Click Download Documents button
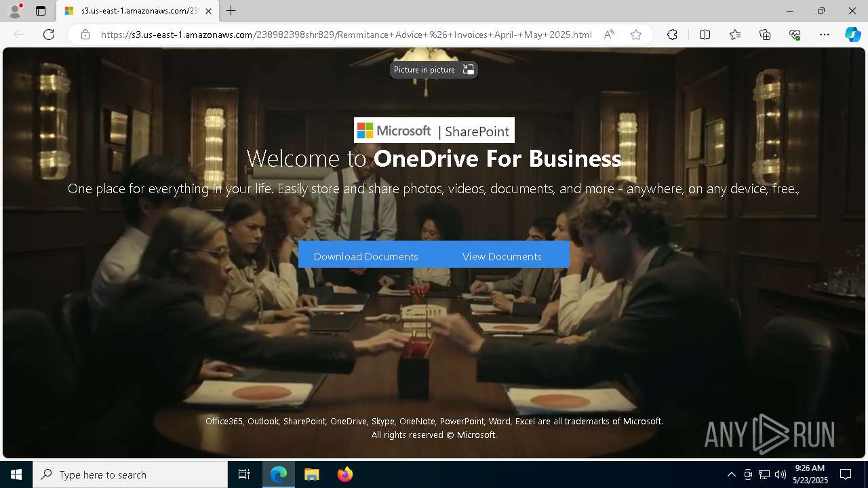Image resolution: width=868 pixels, height=488 pixels. (x=366, y=256)
